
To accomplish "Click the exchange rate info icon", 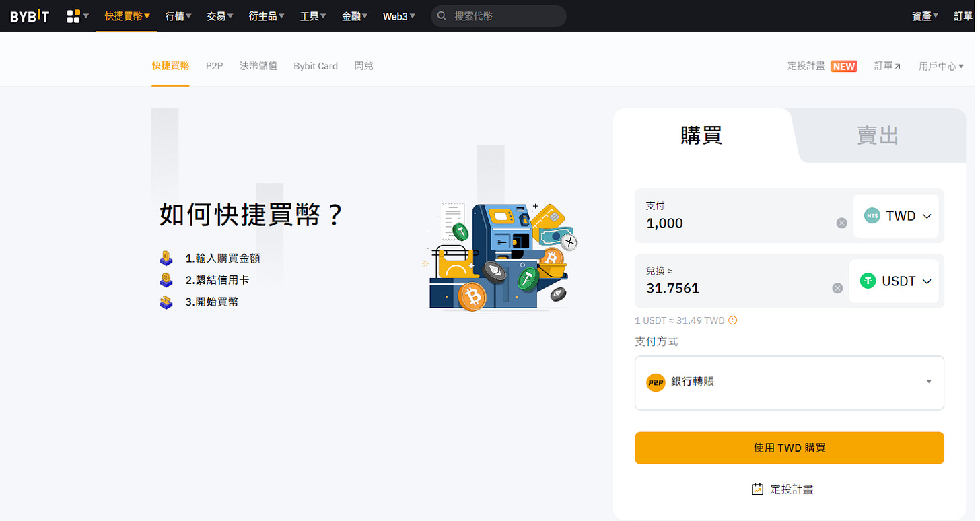I will pos(733,320).
